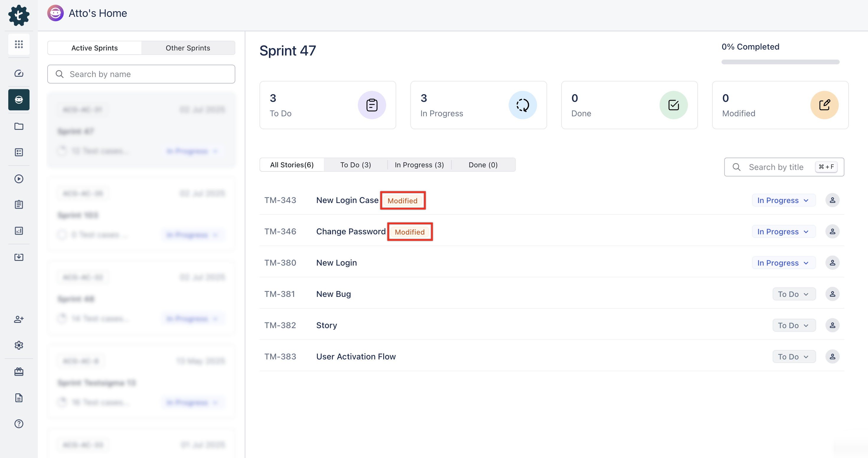Open To Do status dropdown for TM-382
The height and width of the screenshot is (458, 868).
click(x=794, y=325)
